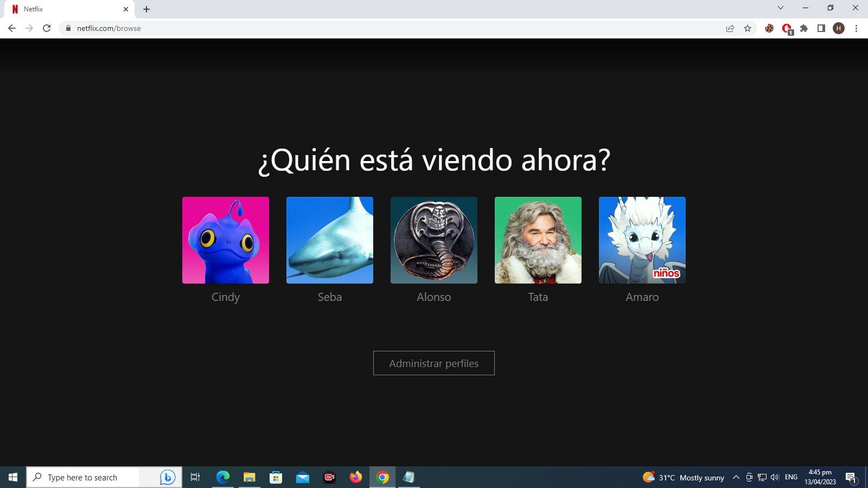Launch Microsoft Edge from taskbar
The width and height of the screenshot is (868, 488).
click(x=223, y=477)
